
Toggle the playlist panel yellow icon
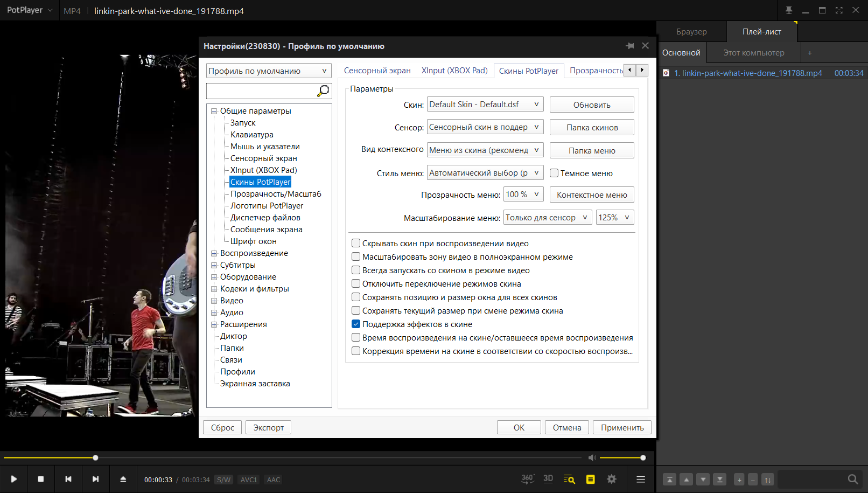tap(591, 479)
